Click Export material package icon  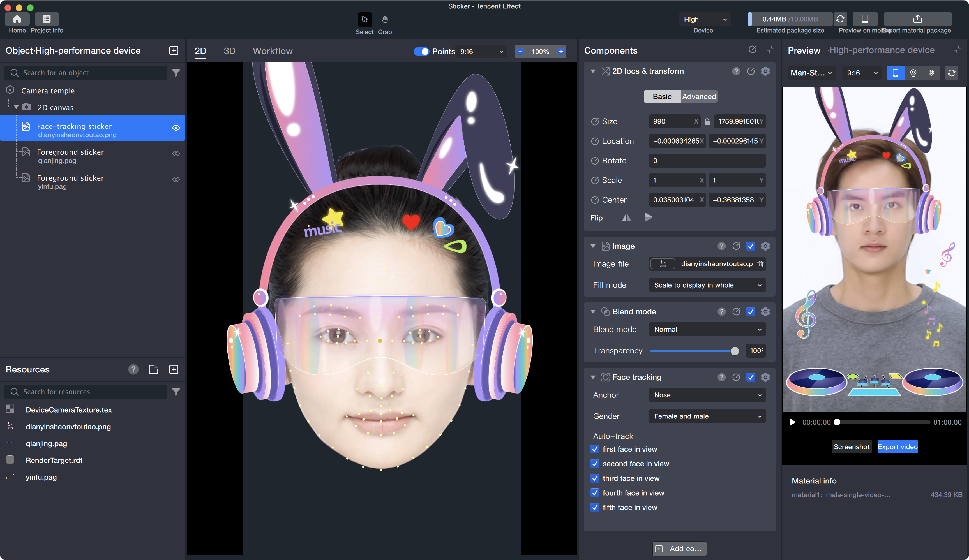click(x=917, y=19)
